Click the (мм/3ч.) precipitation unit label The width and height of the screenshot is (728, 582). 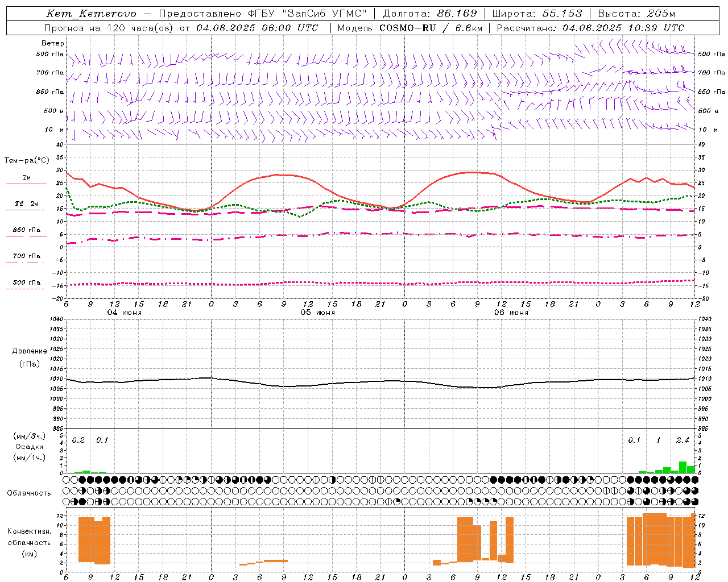pyautogui.click(x=29, y=436)
